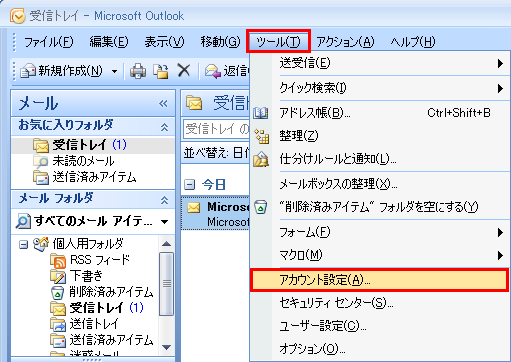Click the folder tree scrollbar thumb
511x362 pixels.
pyautogui.click(x=166, y=284)
